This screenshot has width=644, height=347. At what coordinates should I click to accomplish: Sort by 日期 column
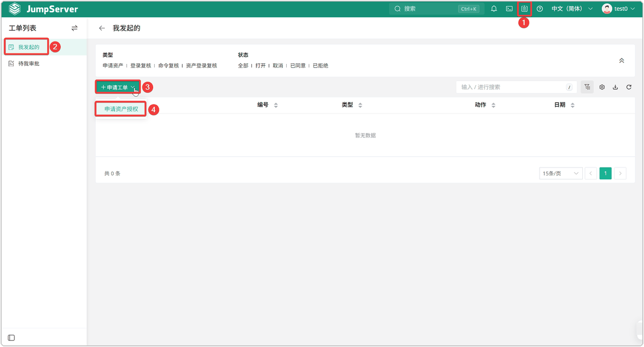(572, 105)
